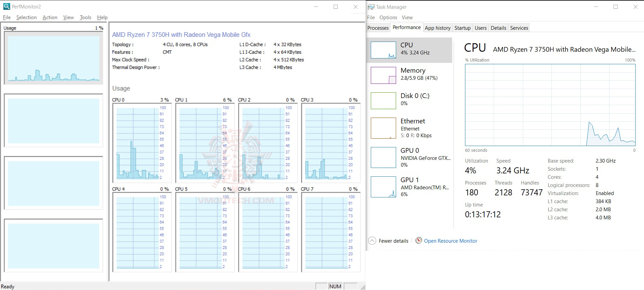
Task: Click the '180' processes count
Action: [x=471, y=193]
